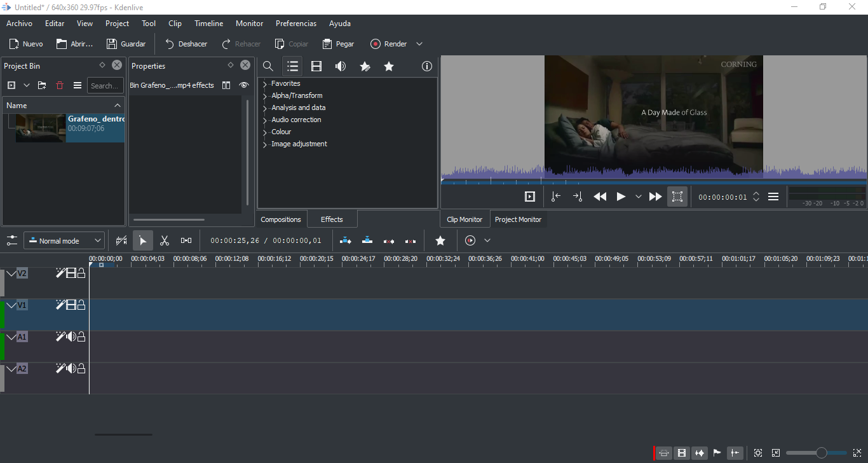Viewport: 868px width, 463px height.
Task: Toggle effects visibility eye in Properties
Action: point(244,85)
